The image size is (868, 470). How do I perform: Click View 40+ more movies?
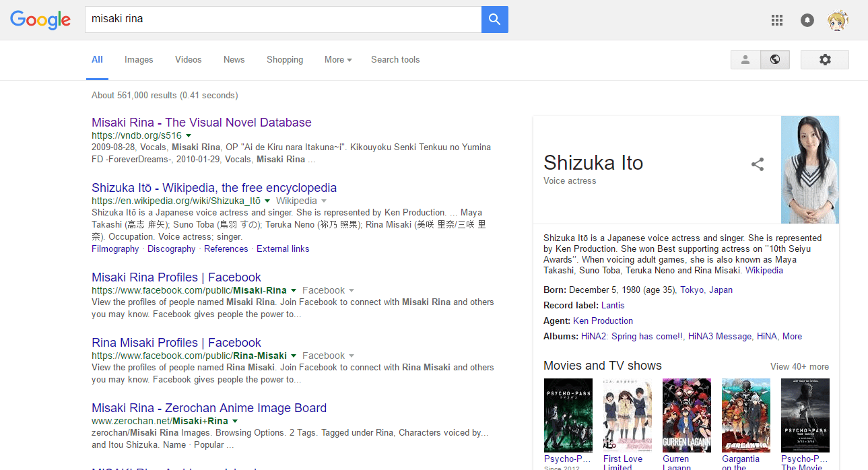(799, 367)
